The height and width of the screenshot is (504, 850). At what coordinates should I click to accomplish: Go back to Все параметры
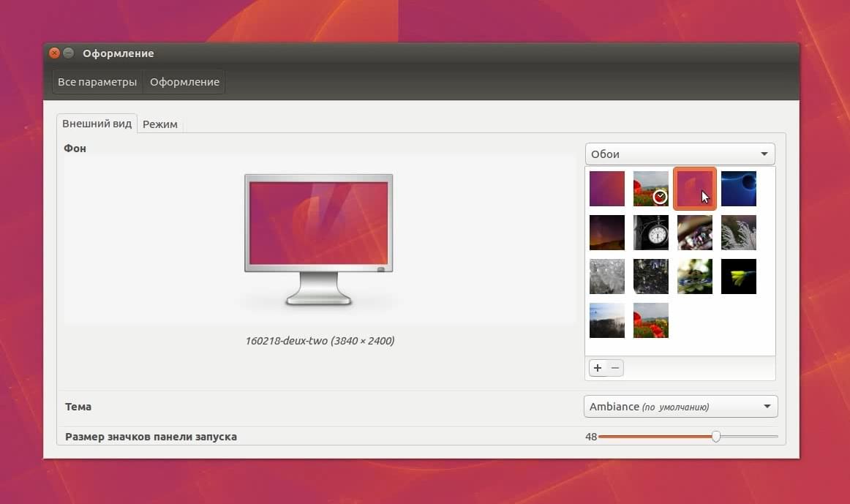click(x=97, y=82)
